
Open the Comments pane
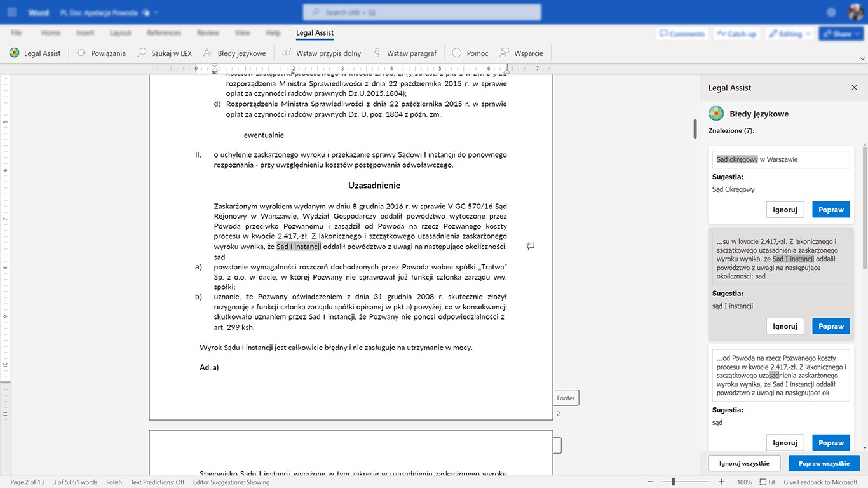coord(682,34)
